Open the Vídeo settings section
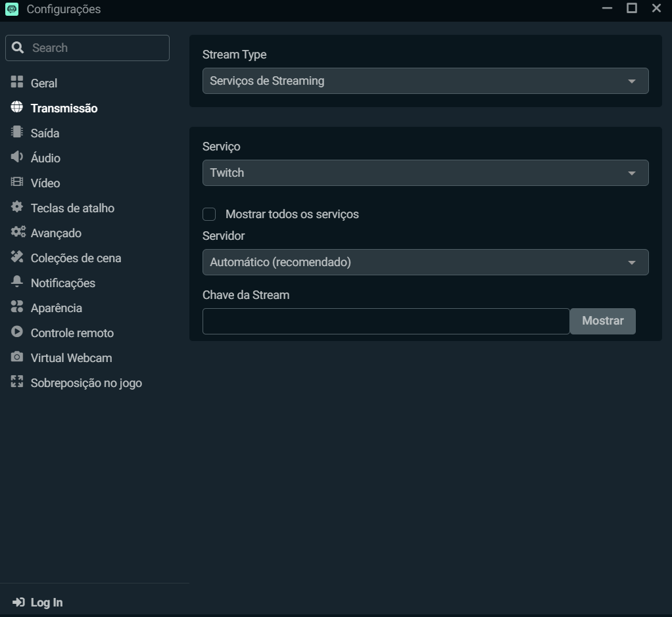Image resolution: width=672 pixels, height=617 pixels. pos(45,183)
